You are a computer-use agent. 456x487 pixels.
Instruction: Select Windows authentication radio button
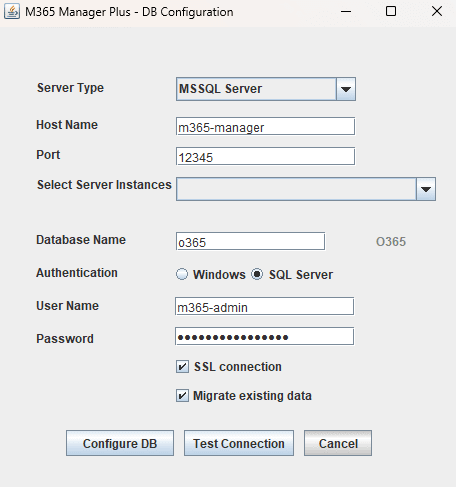(182, 274)
